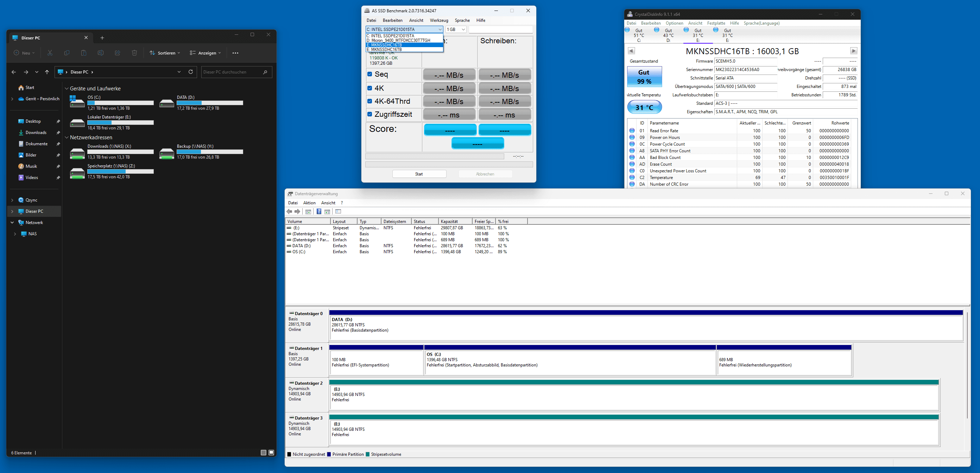This screenshot has width=980, height=473.
Task: Uncheck the Zugriffszeit test checkbox
Action: 370,114
